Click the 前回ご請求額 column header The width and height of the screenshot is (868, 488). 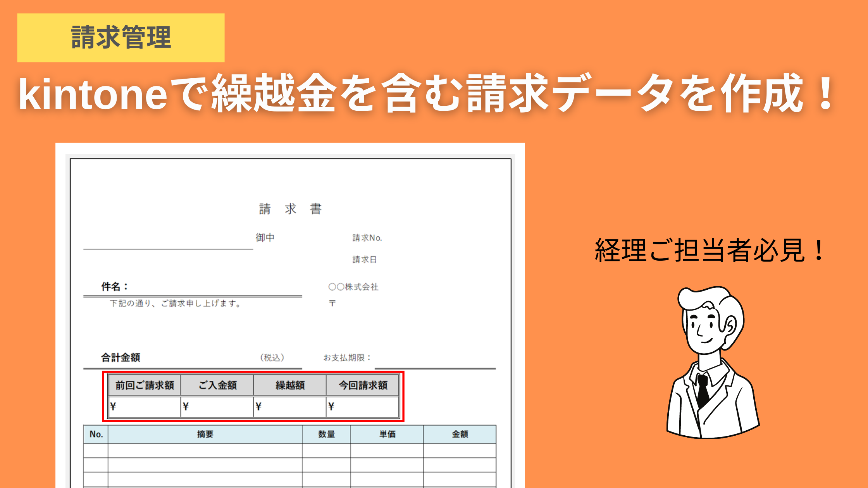tap(145, 385)
